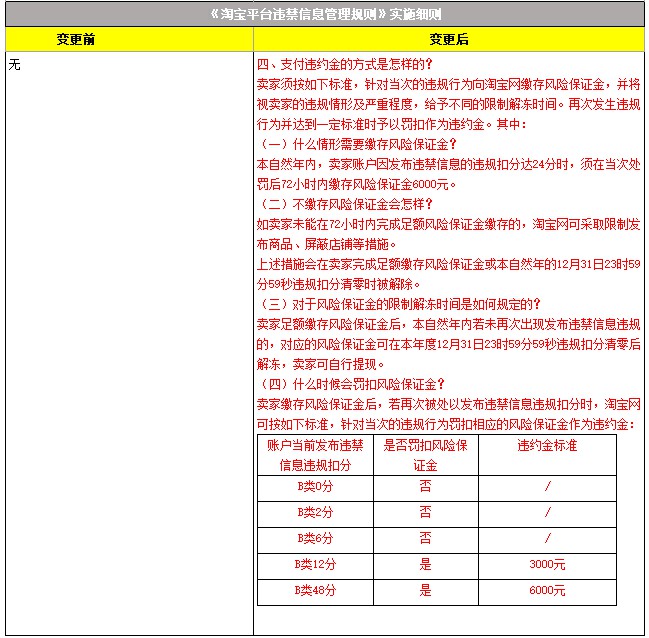
Task: Click the slash in the B类0分 row
Action: (548, 486)
